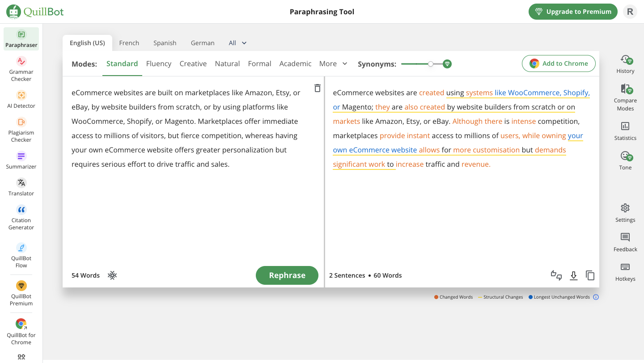Image resolution: width=644 pixels, height=363 pixels.
Task: Select the Fluency mode
Action: click(159, 64)
